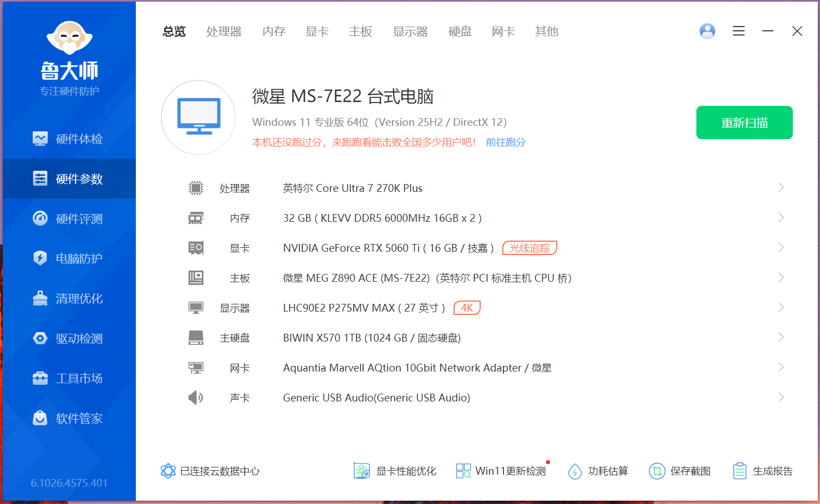
Task: Click the 驱动检测 sidebar icon
Action: click(40, 338)
